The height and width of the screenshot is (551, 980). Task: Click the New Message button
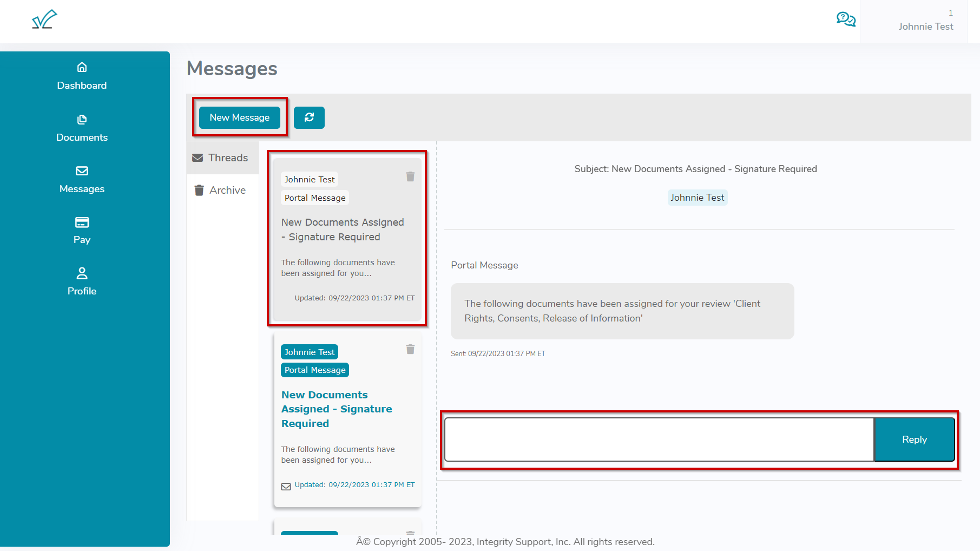tap(239, 117)
